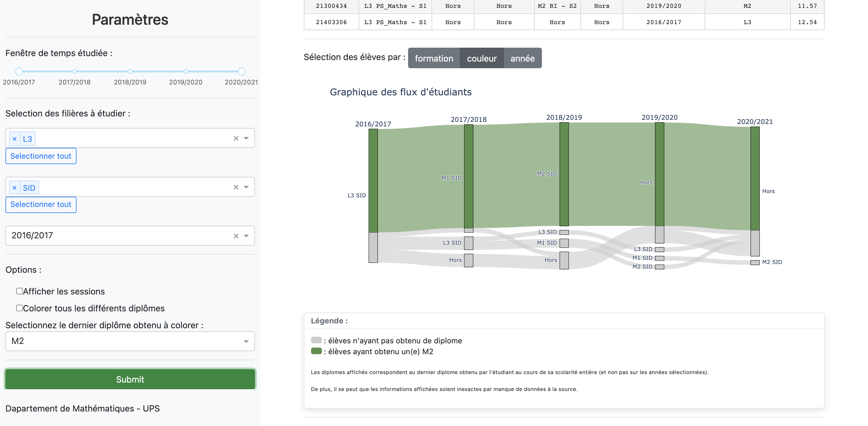
Task: Open the dernier diplôme dropdown showing M2
Action: (130, 341)
